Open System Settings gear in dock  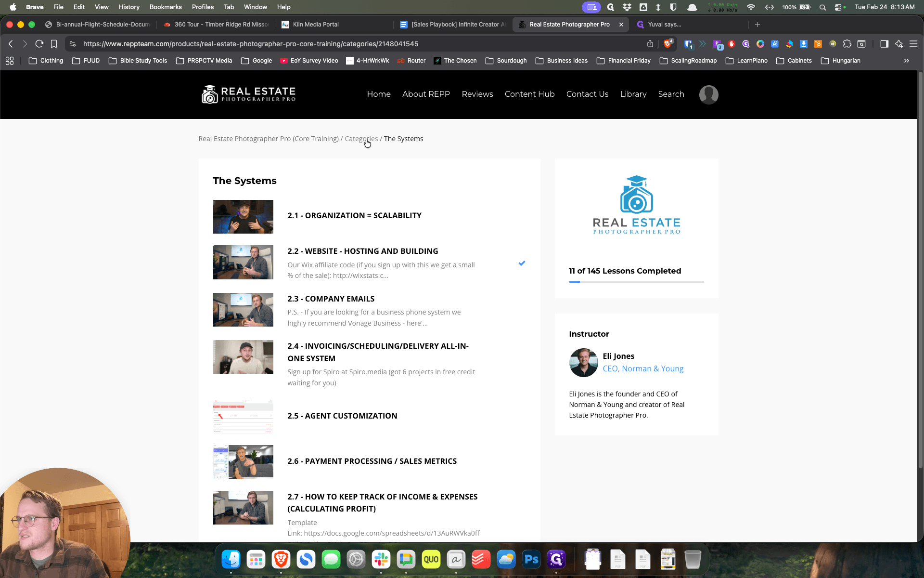pyautogui.click(x=356, y=559)
